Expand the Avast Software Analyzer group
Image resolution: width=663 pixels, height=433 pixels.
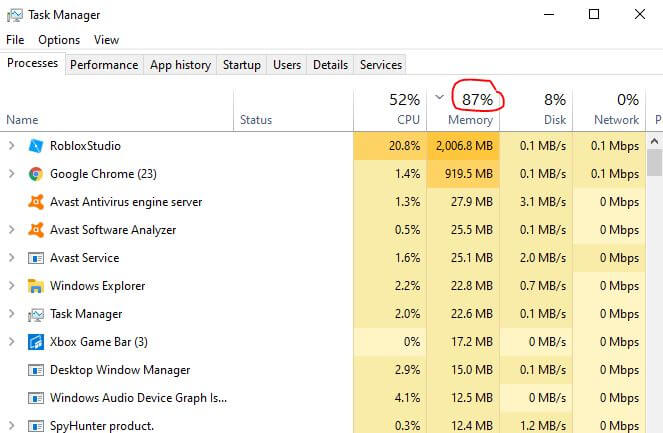click(x=11, y=230)
